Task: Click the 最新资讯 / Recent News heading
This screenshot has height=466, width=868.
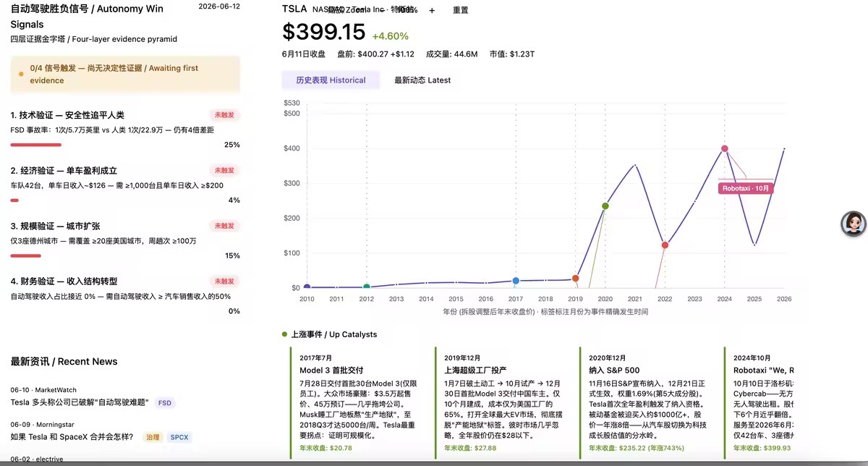Action: click(x=64, y=361)
